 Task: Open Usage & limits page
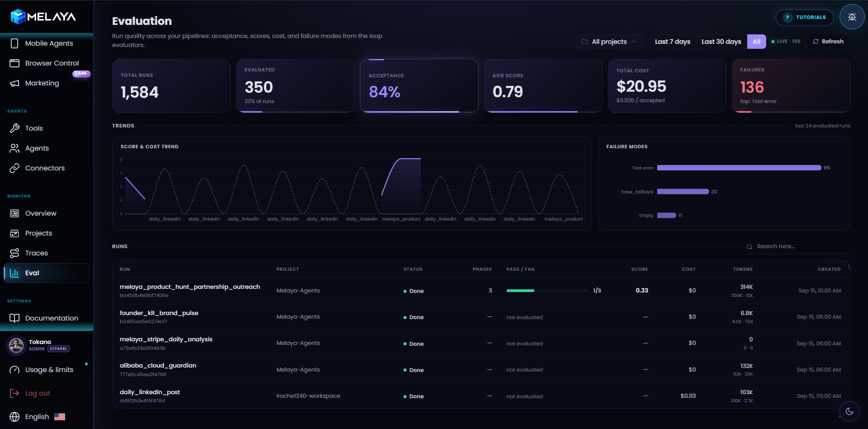click(47, 370)
